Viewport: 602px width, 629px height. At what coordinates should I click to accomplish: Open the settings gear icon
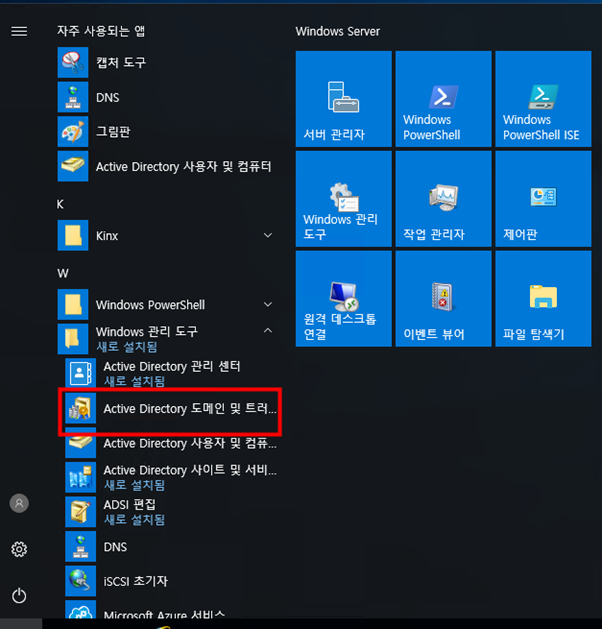tap(19, 549)
